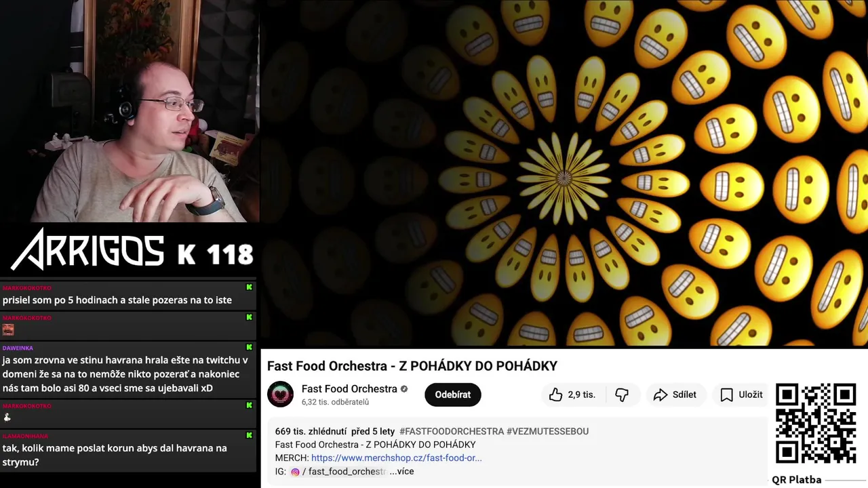Click the Fast Food Orchestra channel name
The height and width of the screenshot is (488, 868).
pyautogui.click(x=349, y=388)
